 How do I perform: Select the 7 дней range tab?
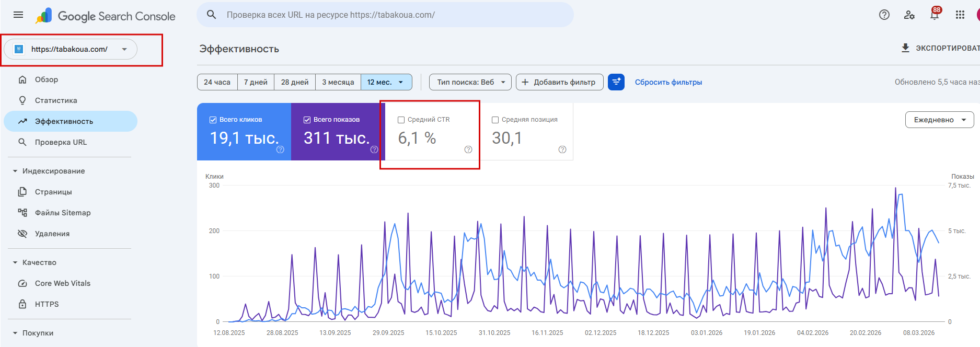pyautogui.click(x=256, y=82)
